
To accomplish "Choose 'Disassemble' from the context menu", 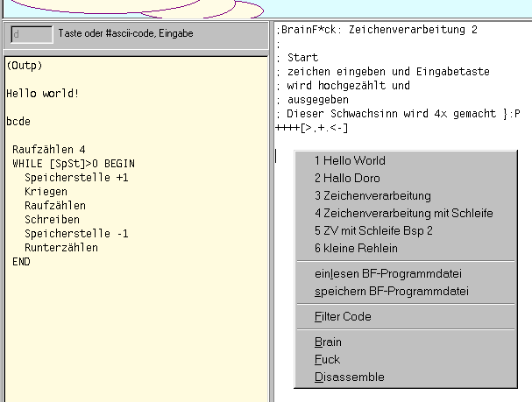I will tap(406, 377).
